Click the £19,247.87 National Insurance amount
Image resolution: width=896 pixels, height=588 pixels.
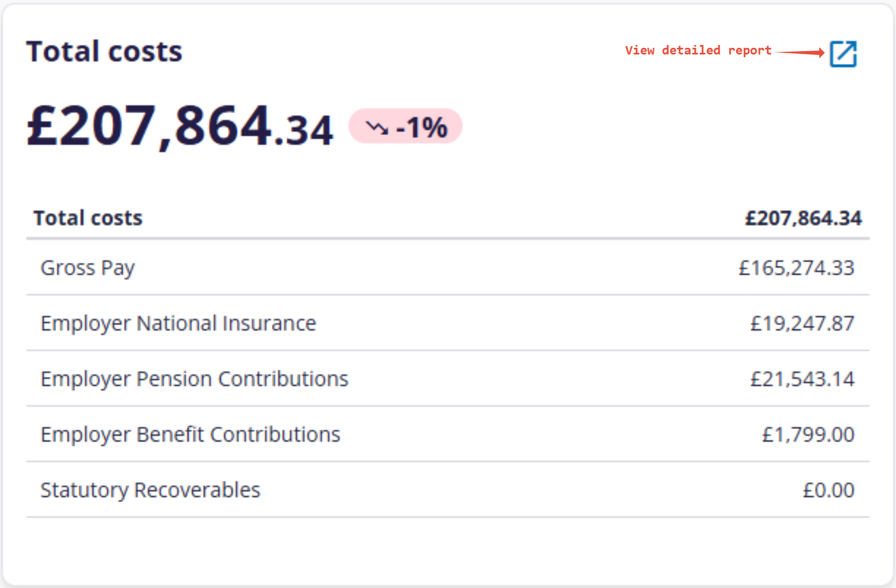tap(802, 323)
